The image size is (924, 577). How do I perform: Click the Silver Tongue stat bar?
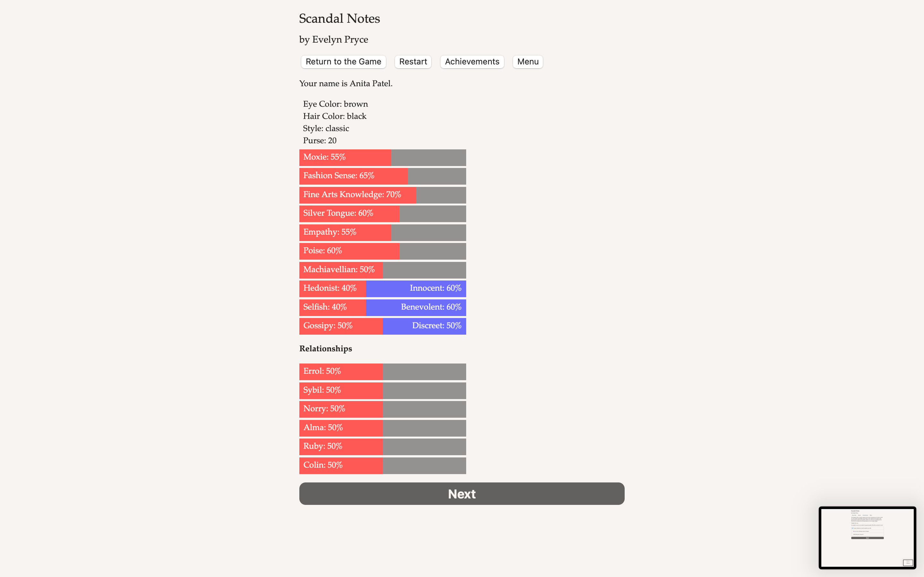coord(382,213)
